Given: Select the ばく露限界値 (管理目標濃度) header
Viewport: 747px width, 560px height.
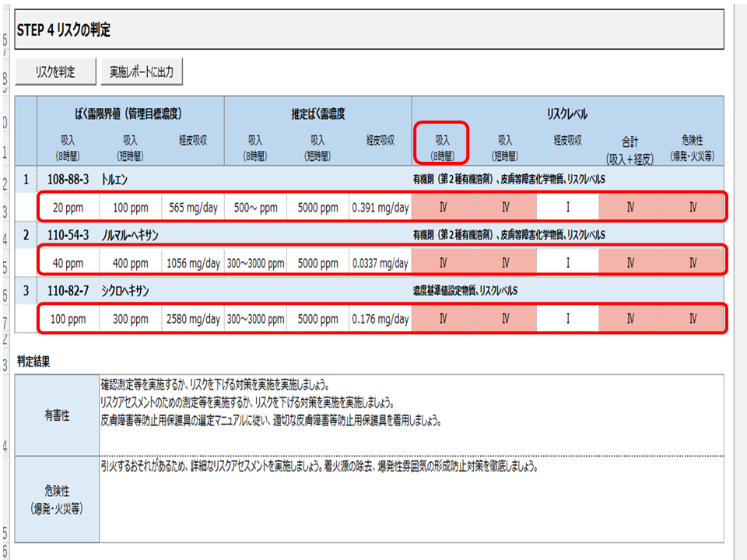Looking at the screenshot, I should click(128, 114).
